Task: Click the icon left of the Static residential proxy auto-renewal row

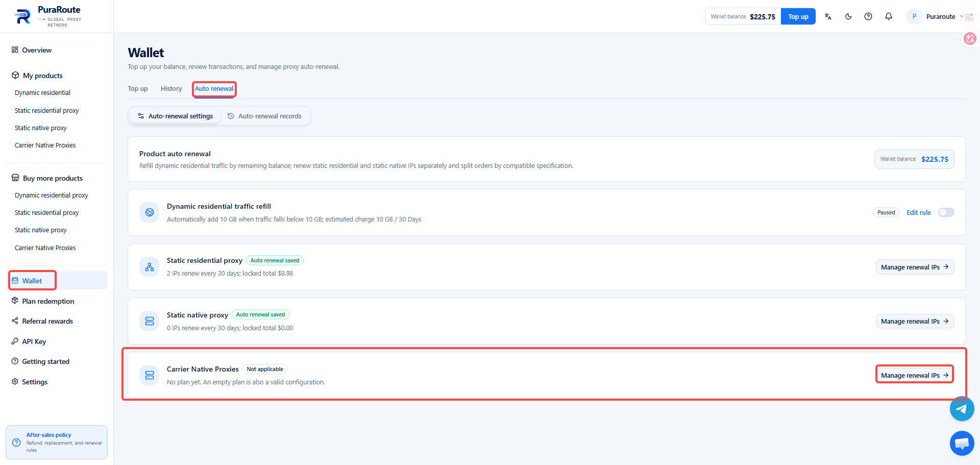Action: coord(150,267)
